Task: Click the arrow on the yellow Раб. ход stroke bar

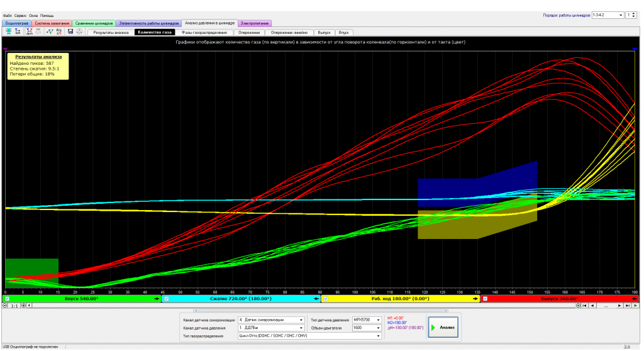Action: 475,299
